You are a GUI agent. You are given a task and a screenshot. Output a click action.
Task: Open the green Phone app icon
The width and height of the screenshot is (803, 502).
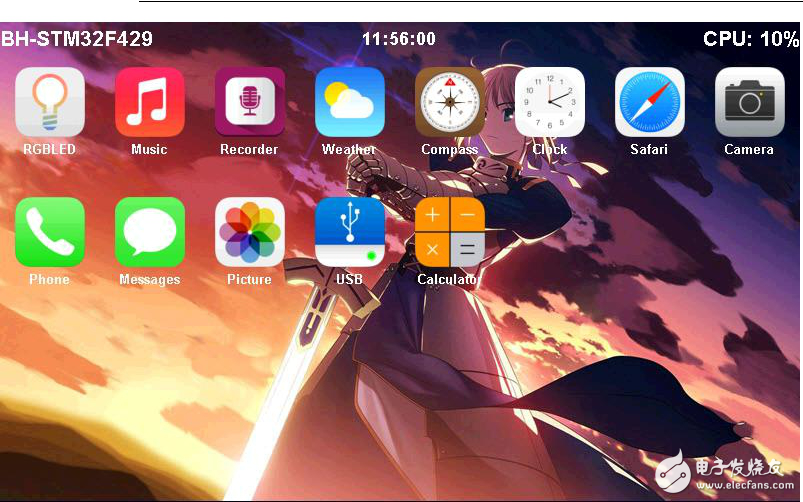pyautogui.click(x=49, y=232)
